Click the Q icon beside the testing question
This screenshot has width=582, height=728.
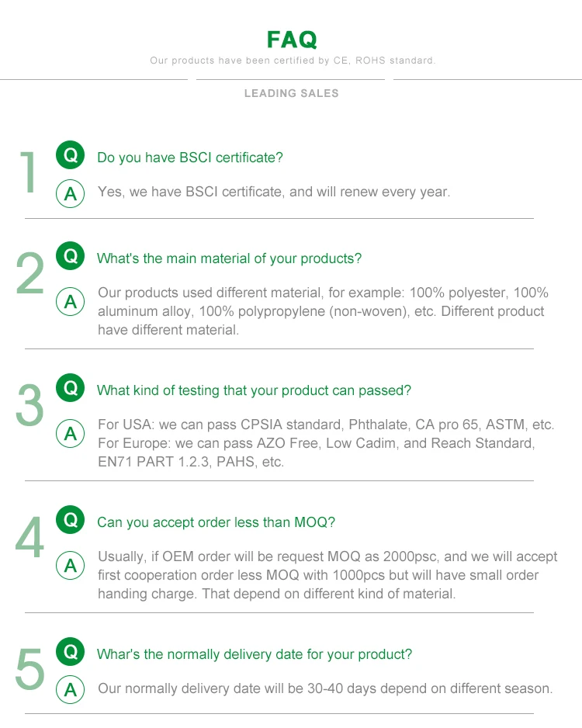click(x=70, y=387)
